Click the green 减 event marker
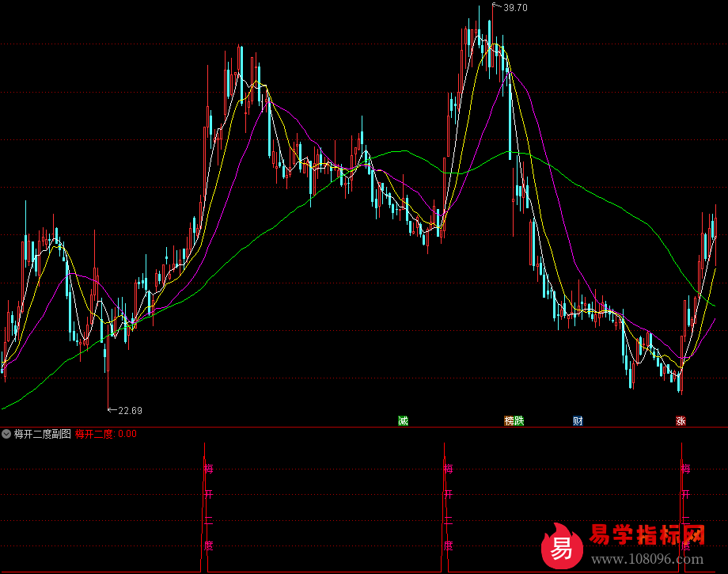728x574 pixels. click(x=404, y=420)
